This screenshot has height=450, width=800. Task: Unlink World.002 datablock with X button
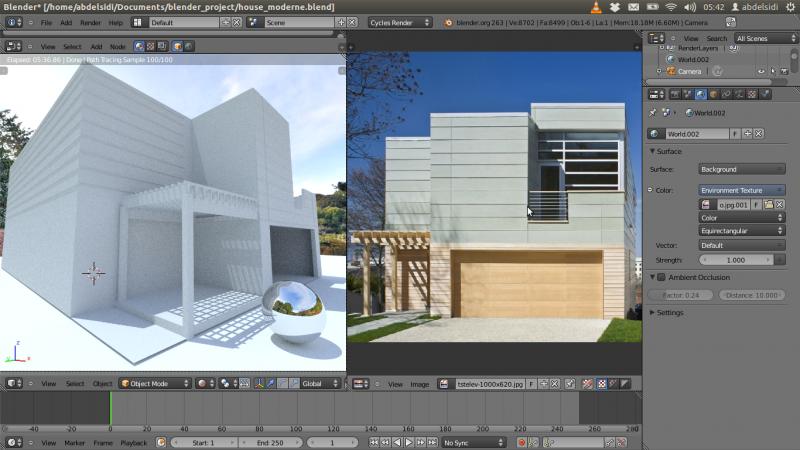click(759, 134)
